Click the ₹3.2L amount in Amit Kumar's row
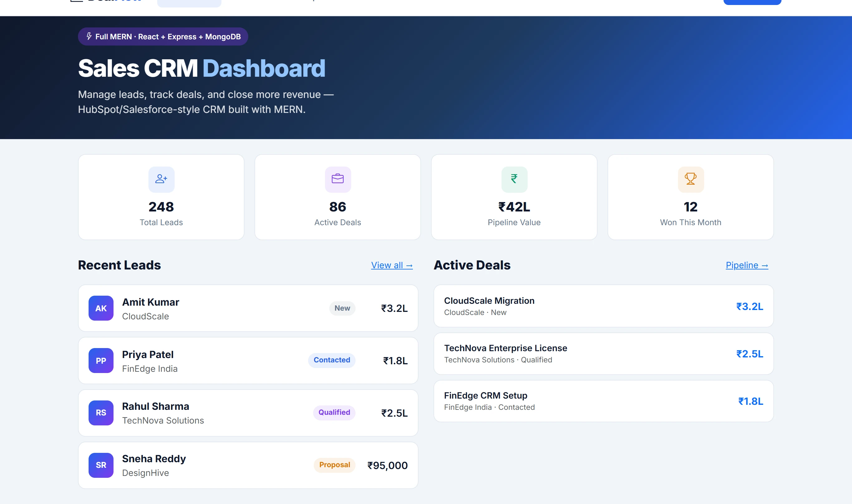The height and width of the screenshot is (504, 852). pos(394,308)
